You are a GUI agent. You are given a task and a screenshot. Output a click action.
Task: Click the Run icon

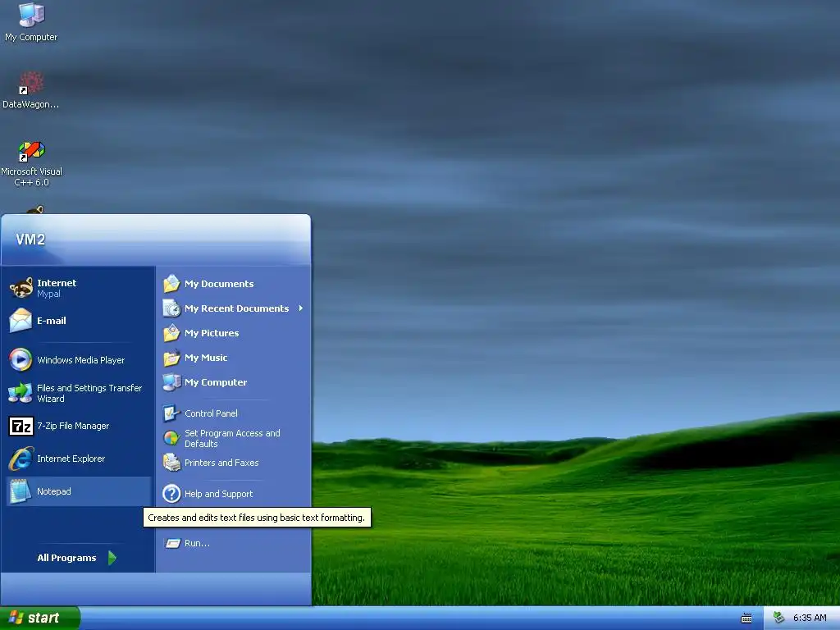coord(172,543)
